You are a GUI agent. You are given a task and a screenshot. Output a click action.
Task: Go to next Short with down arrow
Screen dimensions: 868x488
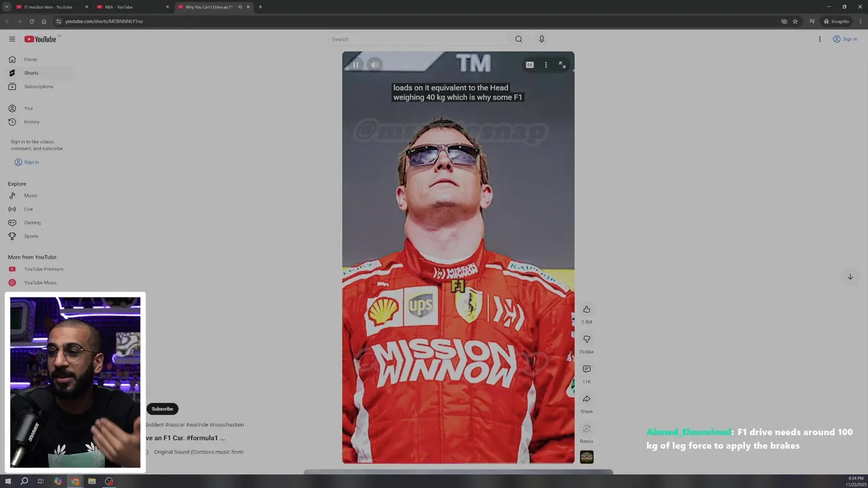[x=850, y=277]
